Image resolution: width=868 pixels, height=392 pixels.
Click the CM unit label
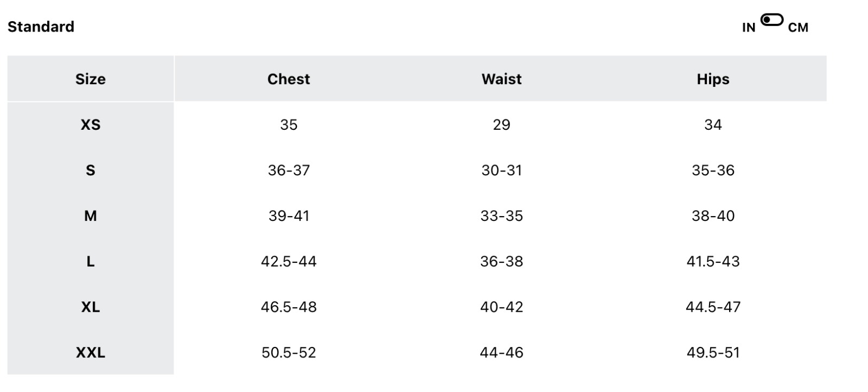click(x=798, y=28)
